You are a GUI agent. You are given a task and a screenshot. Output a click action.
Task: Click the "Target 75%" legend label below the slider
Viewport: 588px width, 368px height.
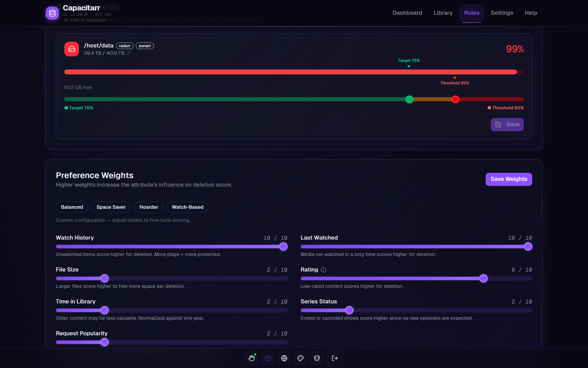pyautogui.click(x=79, y=108)
